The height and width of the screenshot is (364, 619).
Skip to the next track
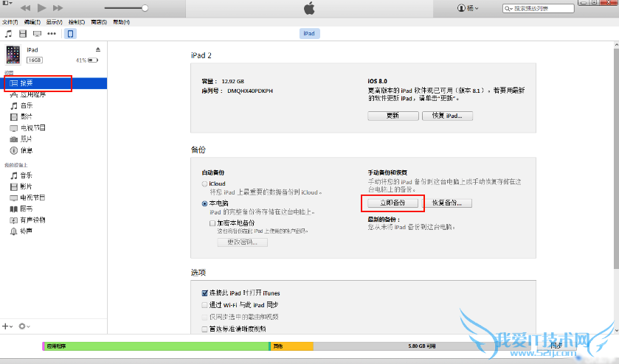coord(58,8)
